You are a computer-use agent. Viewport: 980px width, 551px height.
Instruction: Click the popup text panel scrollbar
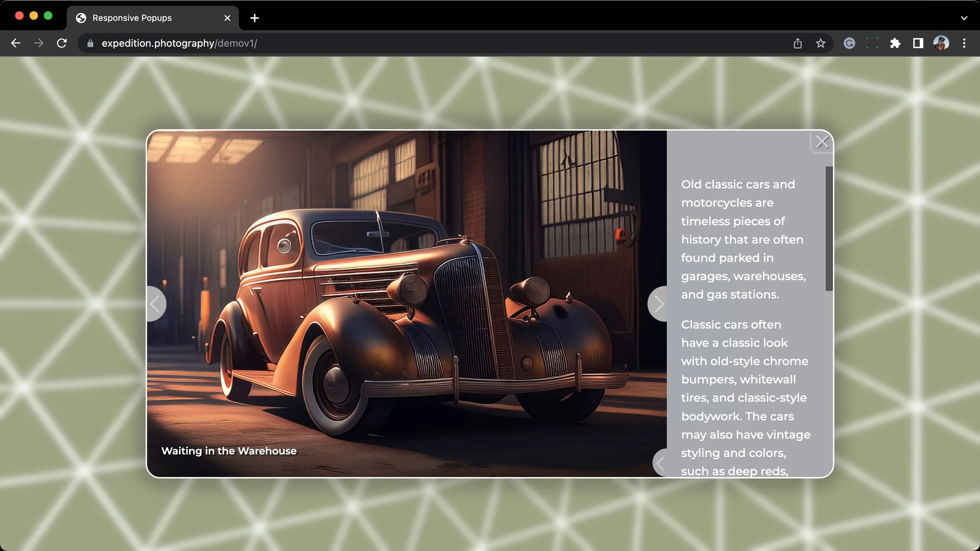[x=829, y=228]
